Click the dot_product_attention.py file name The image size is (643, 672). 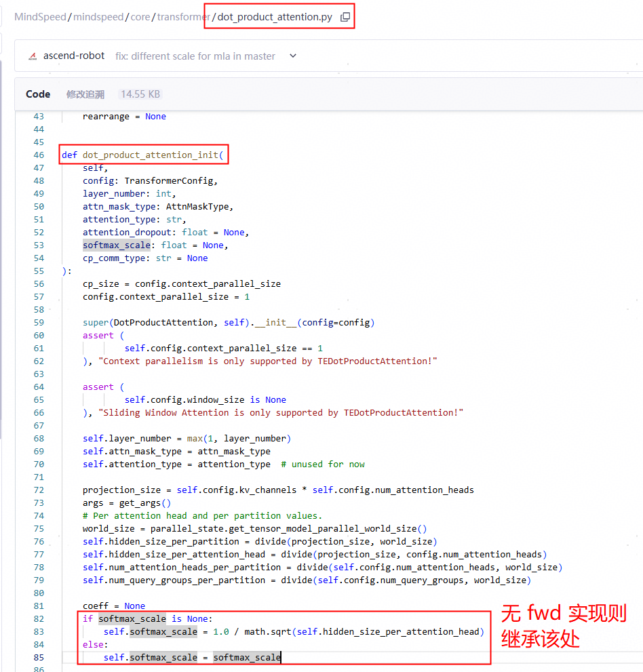[x=275, y=17]
